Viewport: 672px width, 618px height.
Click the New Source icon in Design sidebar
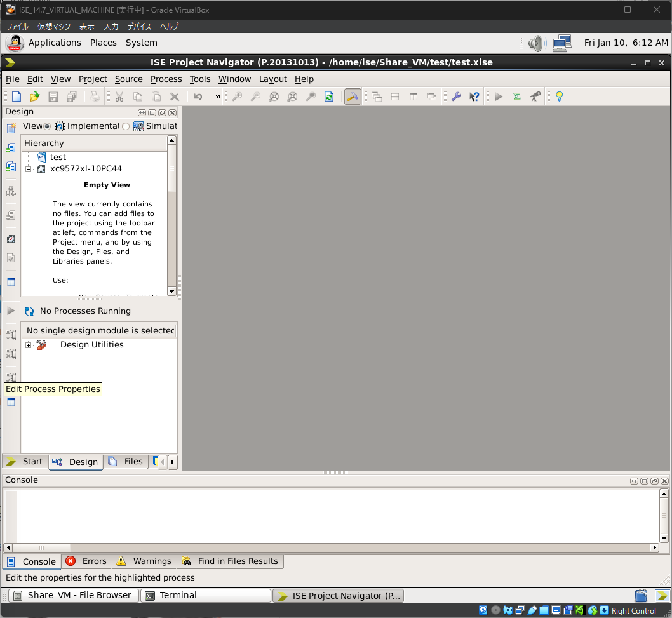pos(11,129)
